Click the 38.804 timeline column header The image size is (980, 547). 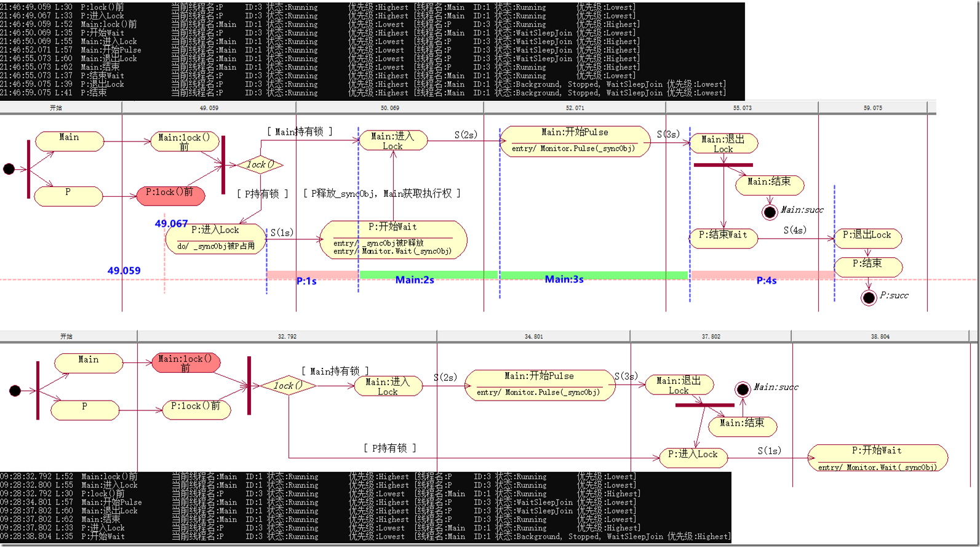[880, 337]
